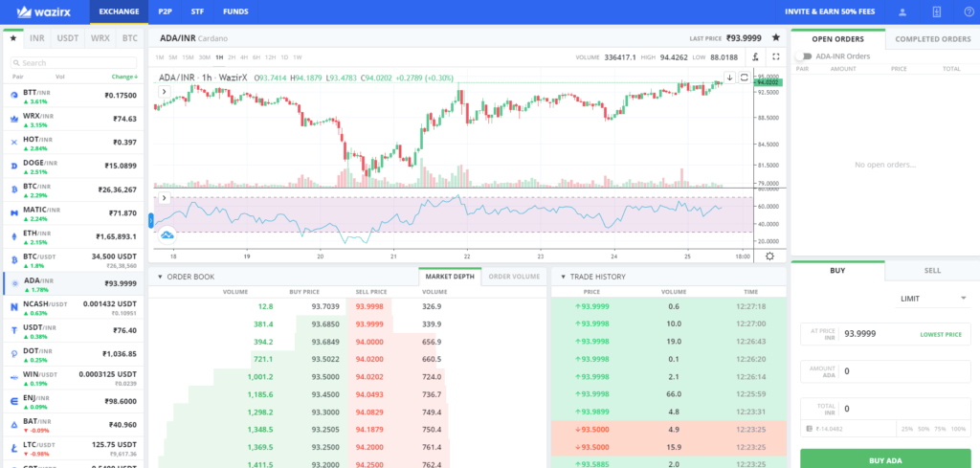980x468 pixels.
Task: Click the AT PRICE INR input
Action: pyautogui.click(x=885, y=334)
